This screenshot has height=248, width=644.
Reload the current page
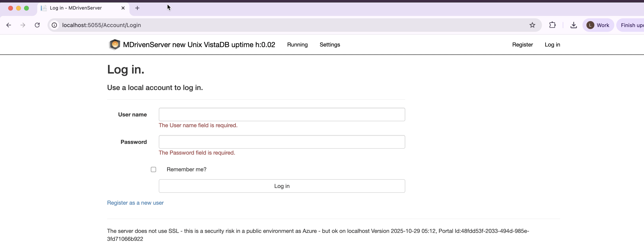click(37, 25)
